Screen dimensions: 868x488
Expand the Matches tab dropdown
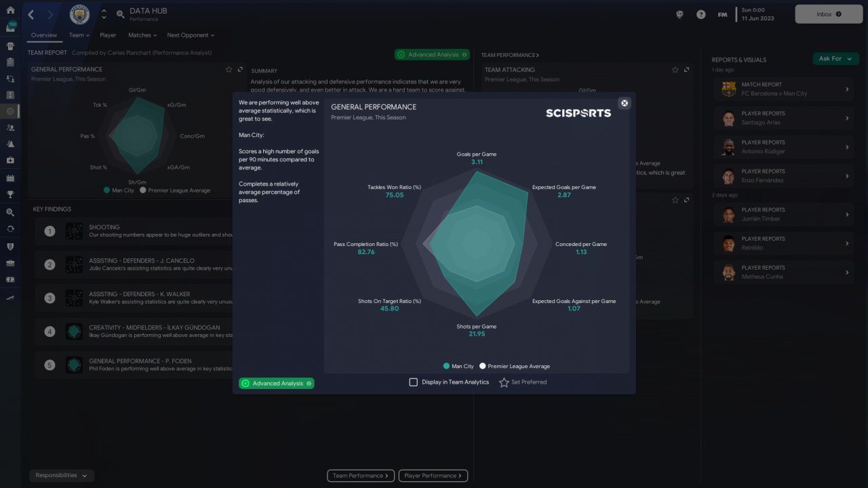(x=142, y=35)
